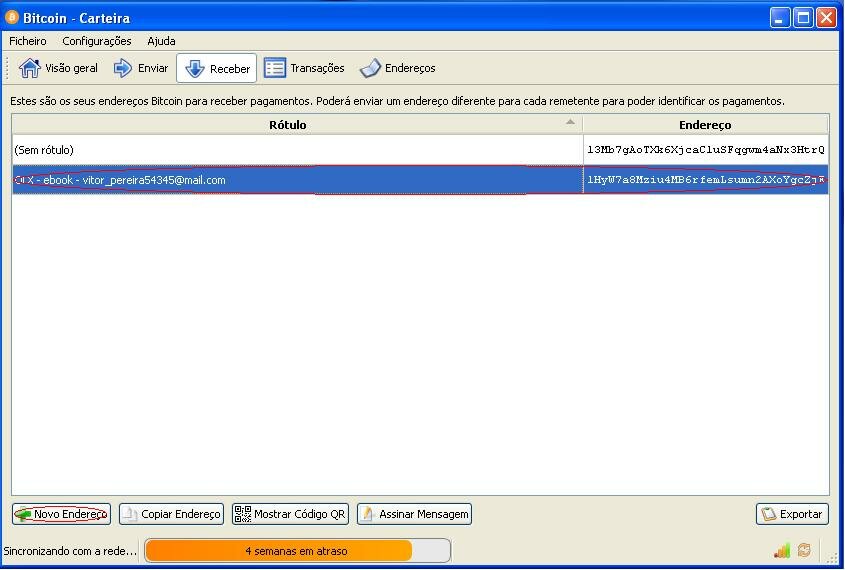
Task: Sort by the Endereço column header
Action: click(x=705, y=124)
